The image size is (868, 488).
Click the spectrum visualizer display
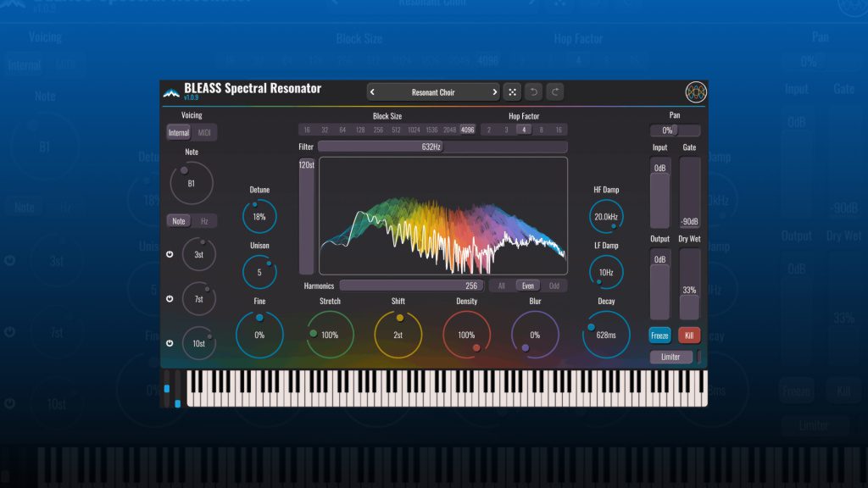[442, 216]
